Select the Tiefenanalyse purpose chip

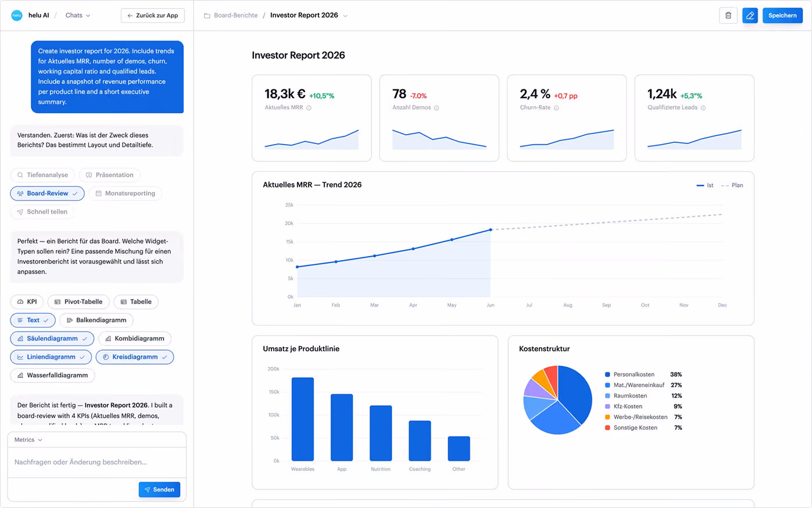[x=42, y=175]
